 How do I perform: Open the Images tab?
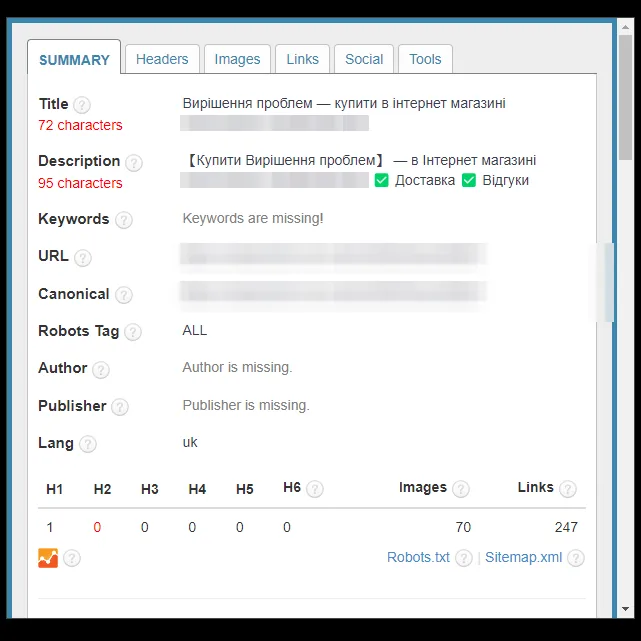[238, 59]
